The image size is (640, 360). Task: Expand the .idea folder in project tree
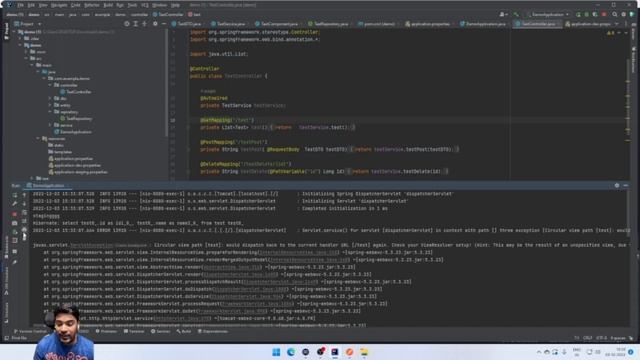point(20,38)
